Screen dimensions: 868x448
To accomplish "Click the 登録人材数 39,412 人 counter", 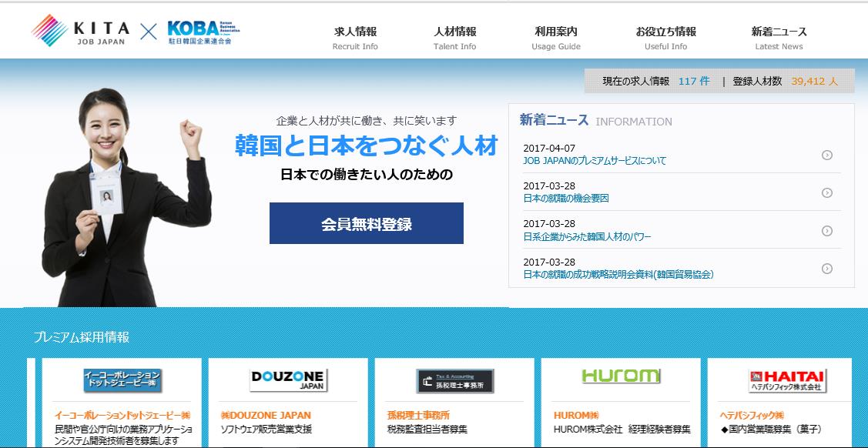I will point(786,82).
